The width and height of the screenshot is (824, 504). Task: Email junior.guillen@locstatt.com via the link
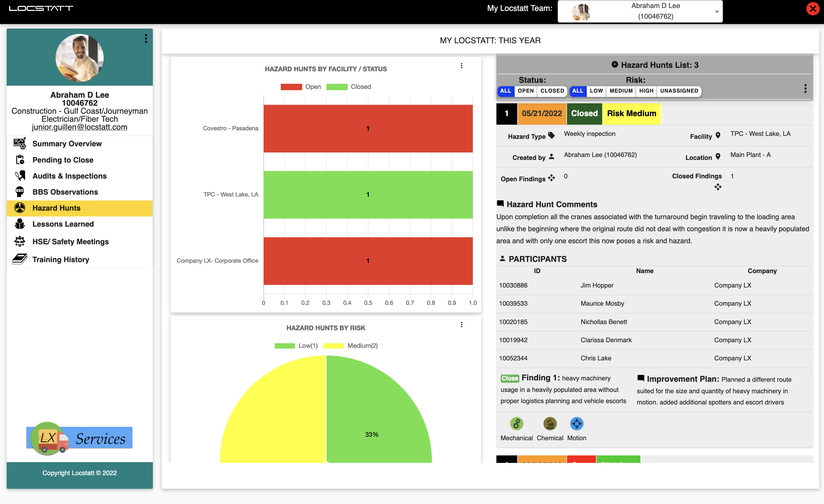(79, 127)
